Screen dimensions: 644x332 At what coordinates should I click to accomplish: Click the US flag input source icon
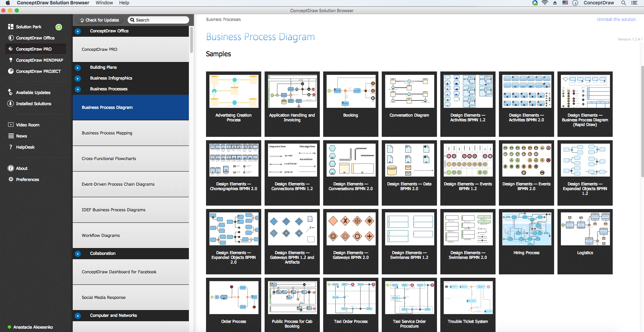(565, 3)
